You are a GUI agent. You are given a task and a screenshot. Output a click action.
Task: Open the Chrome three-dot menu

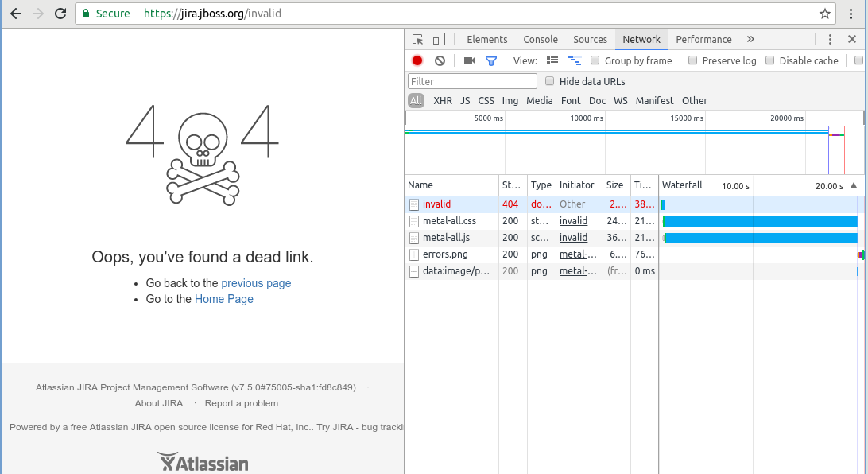(x=851, y=14)
